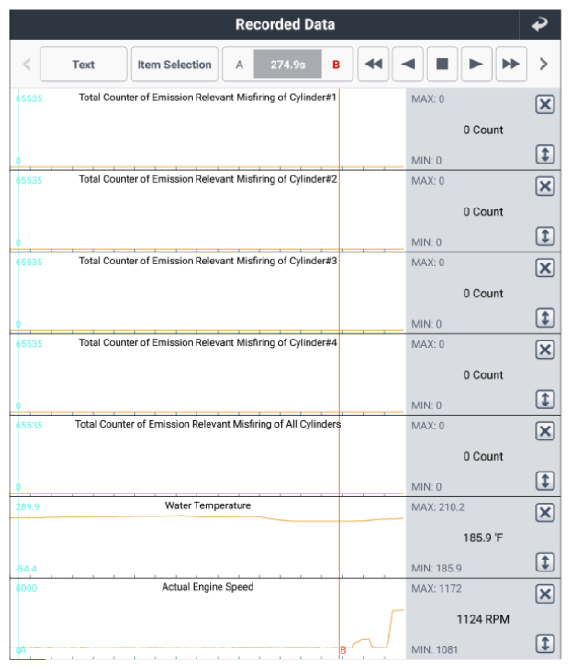Click Cylinder#4 misfiring counter title
The height and width of the screenshot is (669, 571).
point(208,343)
